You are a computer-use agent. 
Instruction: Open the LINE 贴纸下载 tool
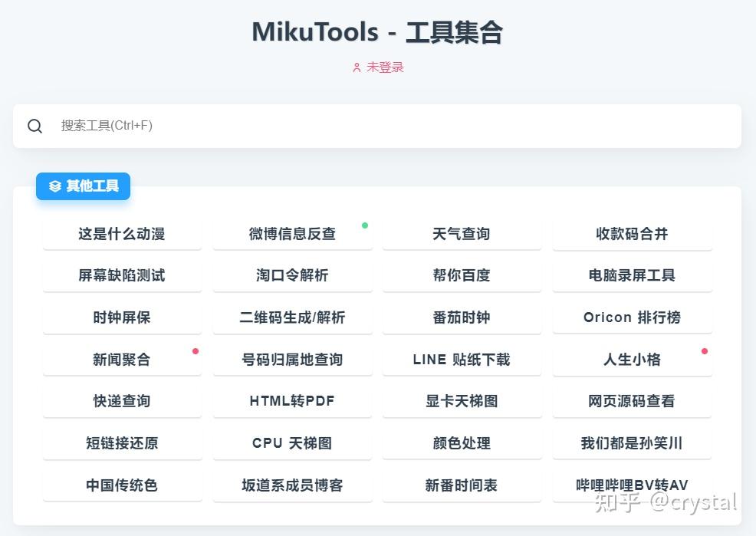pyautogui.click(x=462, y=359)
